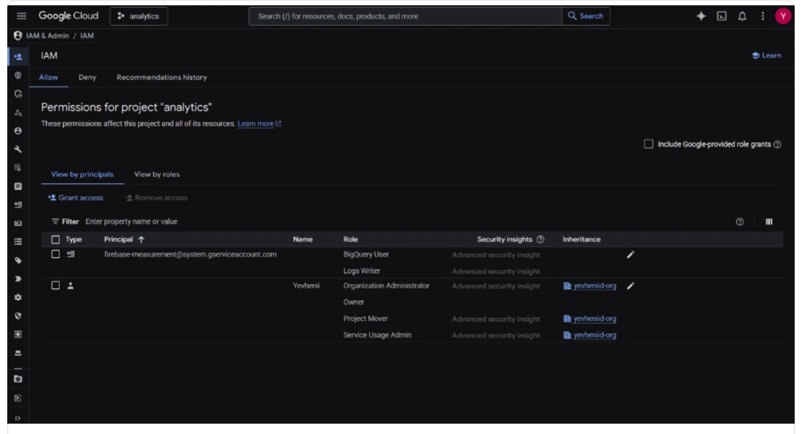The height and width of the screenshot is (434, 802).
Task: Open the notifications bell
Action: 742,16
